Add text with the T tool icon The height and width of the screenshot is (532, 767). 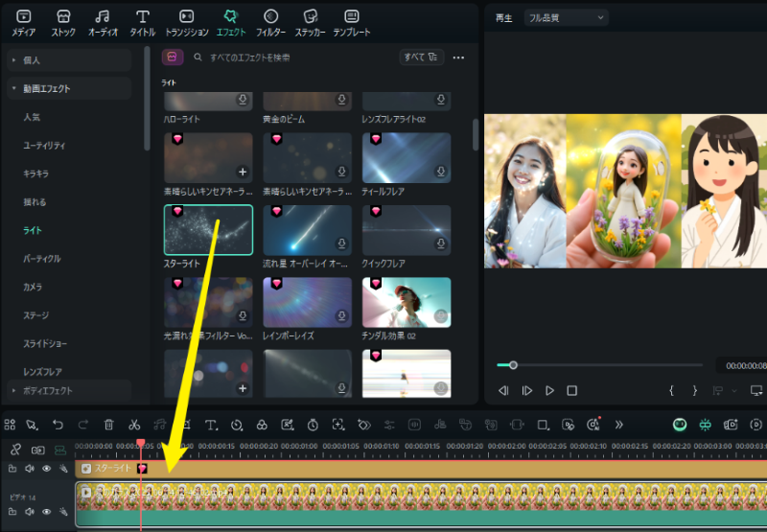click(x=211, y=425)
